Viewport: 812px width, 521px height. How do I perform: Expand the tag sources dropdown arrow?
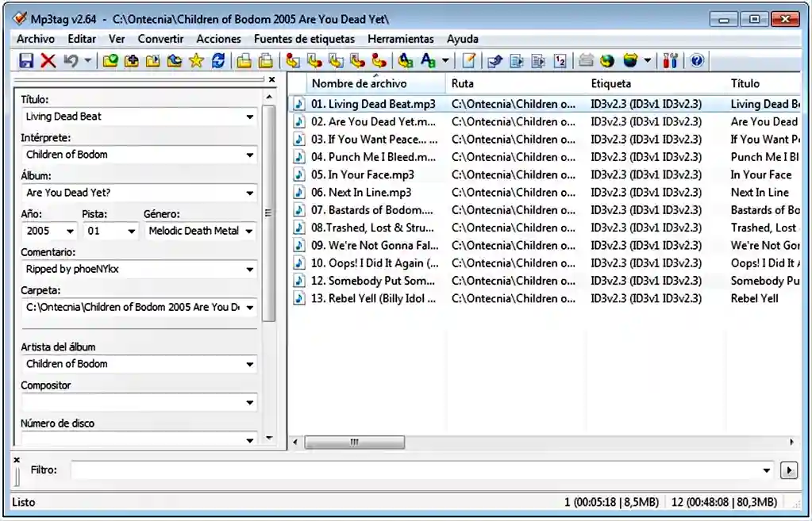pos(648,60)
